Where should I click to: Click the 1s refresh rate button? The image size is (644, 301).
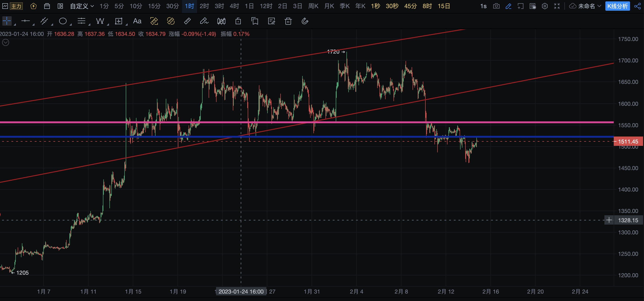pyautogui.click(x=483, y=6)
